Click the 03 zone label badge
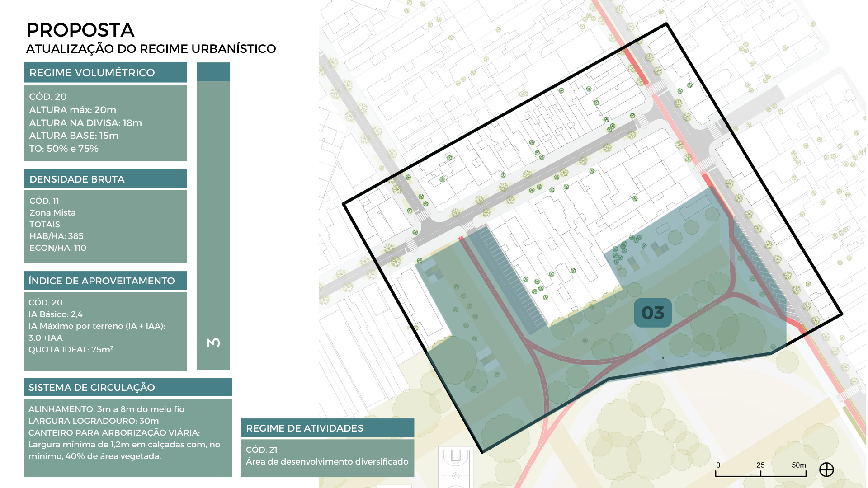The width and height of the screenshot is (868, 488). (652, 313)
